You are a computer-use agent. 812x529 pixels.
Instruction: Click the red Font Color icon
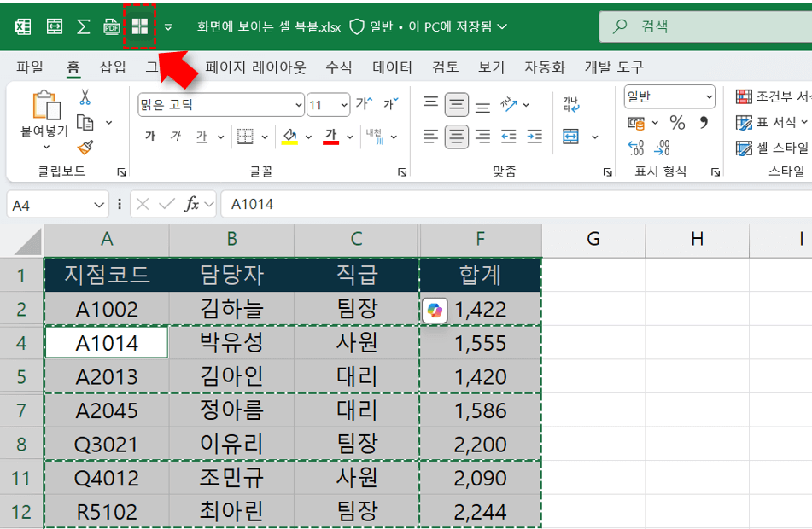(332, 137)
